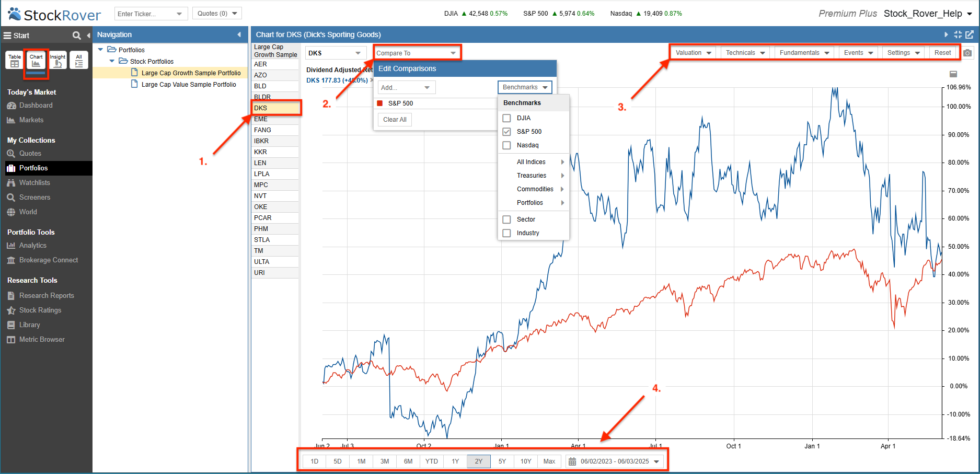Open World section

pyautogui.click(x=22, y=212)
